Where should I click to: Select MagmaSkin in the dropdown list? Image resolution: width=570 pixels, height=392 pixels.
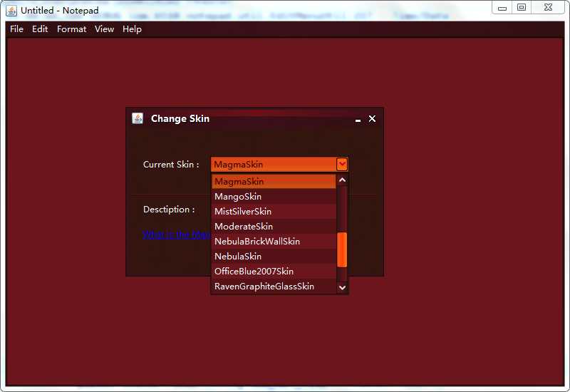click(274, 182)
